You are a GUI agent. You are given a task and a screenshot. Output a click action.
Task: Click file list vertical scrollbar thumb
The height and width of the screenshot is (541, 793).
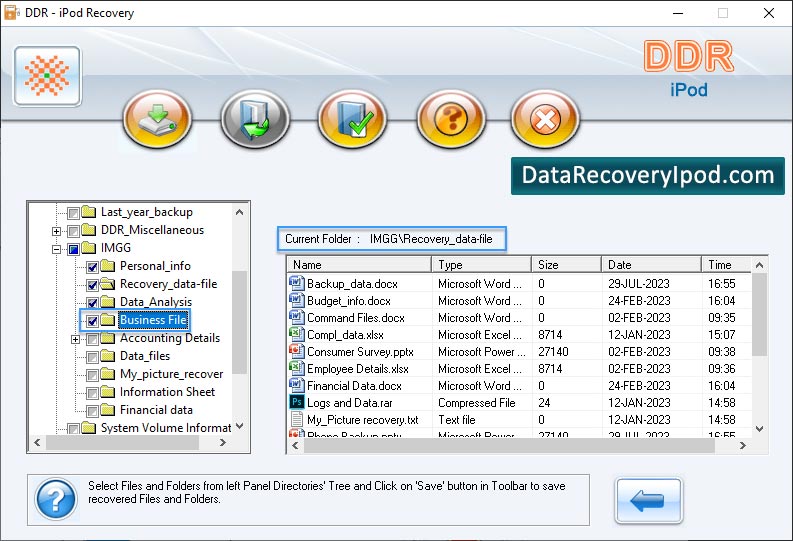[759, 314]
